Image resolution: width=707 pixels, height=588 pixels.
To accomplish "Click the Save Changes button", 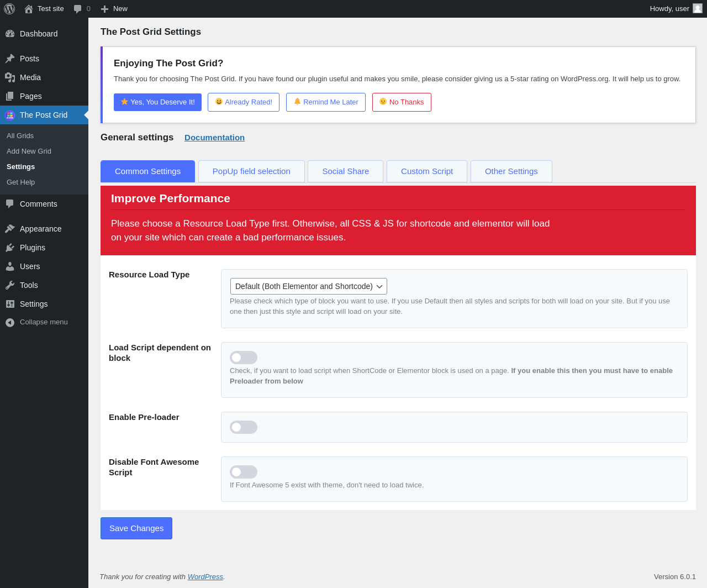I will click(x=136, y=528).
